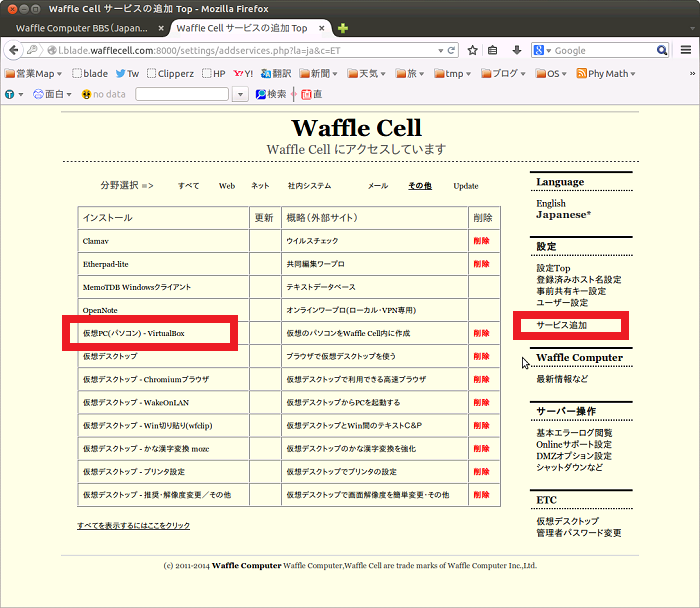Open the 設定Top link
The height and width of the screenshot is (608, 700).
coord(553,268)
